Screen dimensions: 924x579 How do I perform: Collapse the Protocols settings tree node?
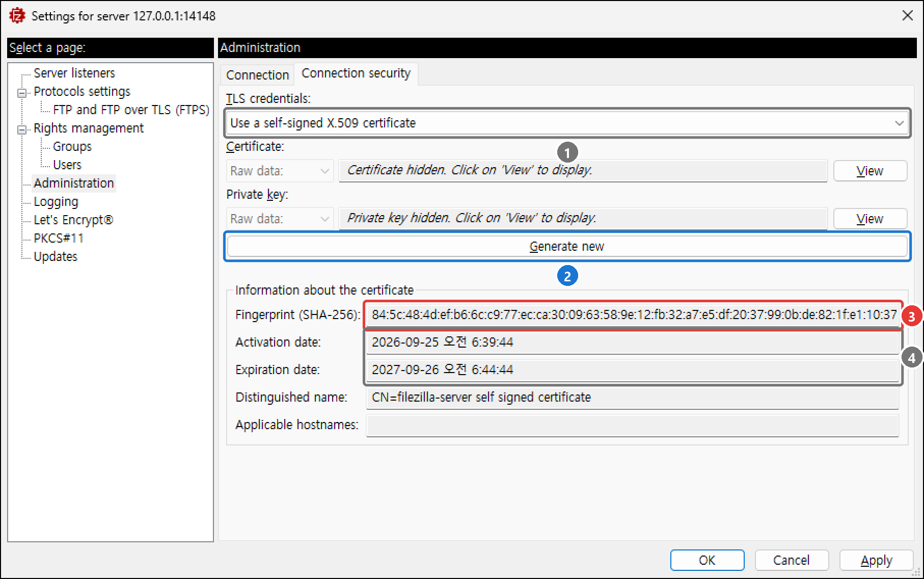[22, 93]
